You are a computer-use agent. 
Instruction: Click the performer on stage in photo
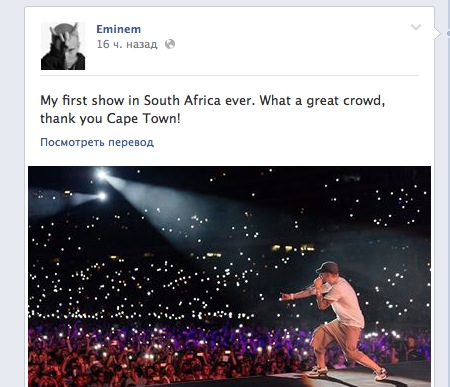click(337, 320)
